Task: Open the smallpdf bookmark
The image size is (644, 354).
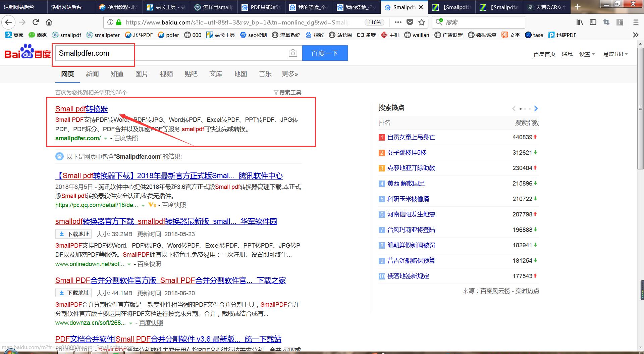Action: pos(67,35)
